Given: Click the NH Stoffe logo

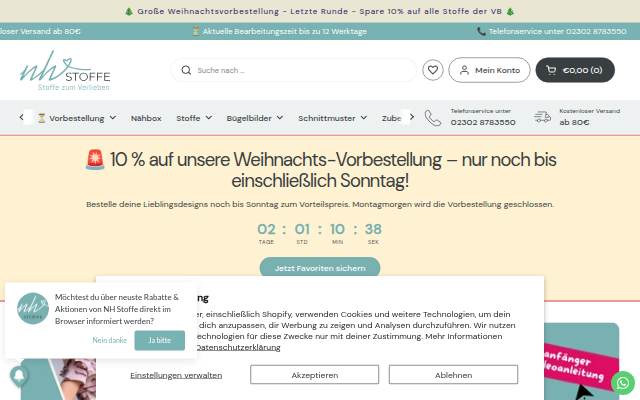Looking at the screenshot, I should tap(65, 71).
